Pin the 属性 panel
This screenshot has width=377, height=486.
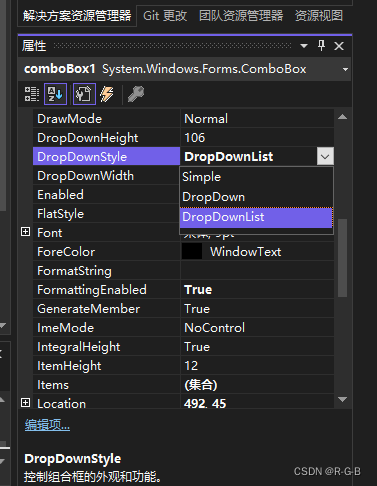(x=321, y=46)
